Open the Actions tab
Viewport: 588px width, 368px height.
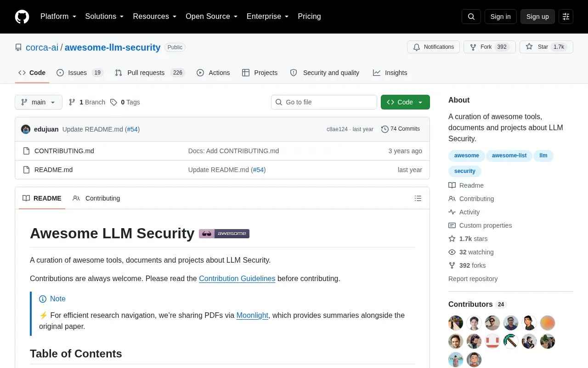coord(213,73)
